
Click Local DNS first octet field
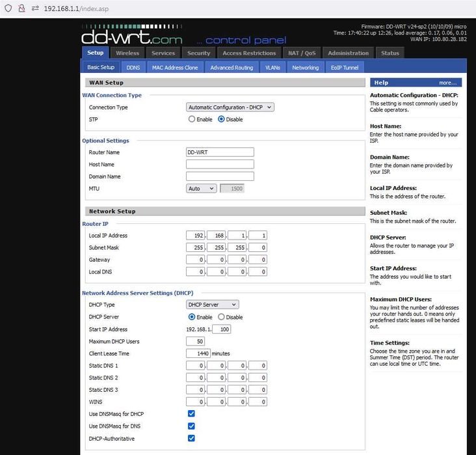(x=195, y=271)
